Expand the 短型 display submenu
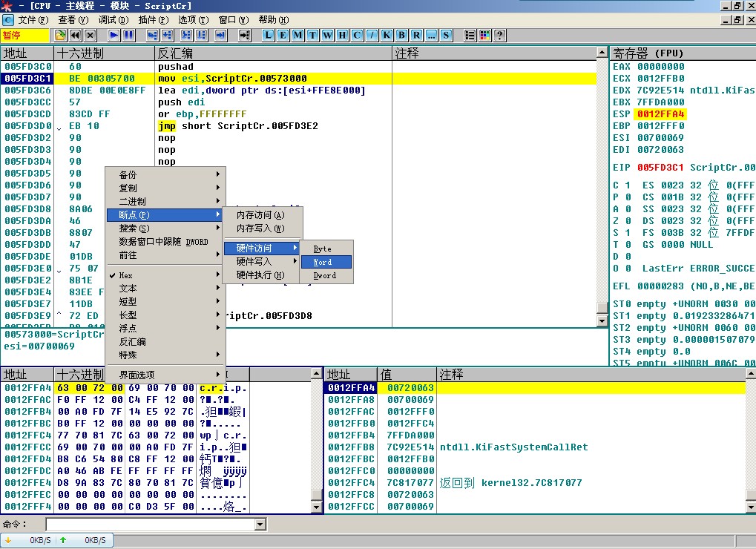Screen dimensions: 756x549 coord(165,302)
